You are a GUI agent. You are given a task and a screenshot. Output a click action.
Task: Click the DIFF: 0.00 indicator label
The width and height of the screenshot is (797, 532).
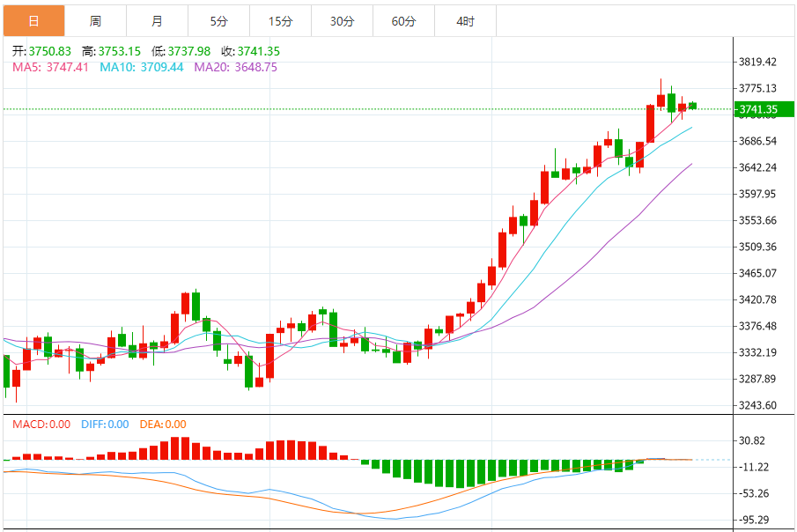(x=105, y=425)
